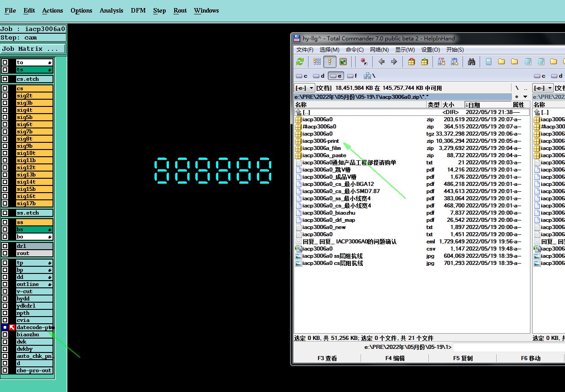This screenshot has width=565, height=392.
Task: Go forward using the right arrow icon
Action: 394,62
